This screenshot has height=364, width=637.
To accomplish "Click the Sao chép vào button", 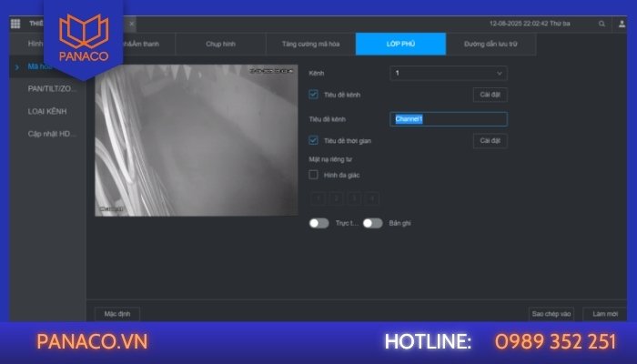I will coord(551,314).
